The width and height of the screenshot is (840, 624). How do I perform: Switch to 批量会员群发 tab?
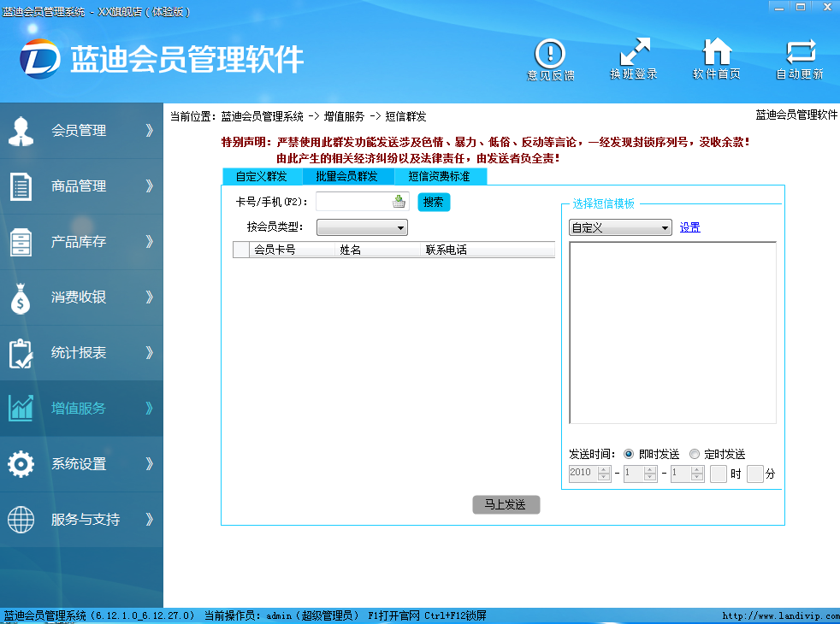pyautogui.click(x=347, y=176)
